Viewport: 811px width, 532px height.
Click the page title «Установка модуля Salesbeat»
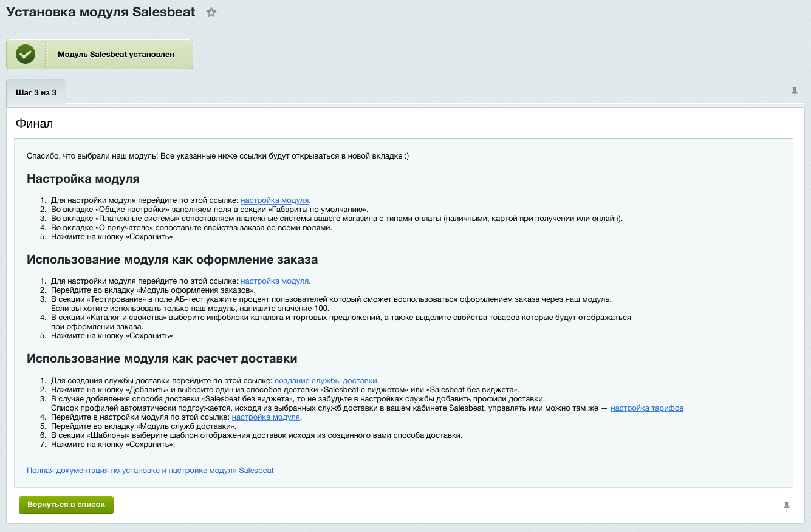coord(101,12)
